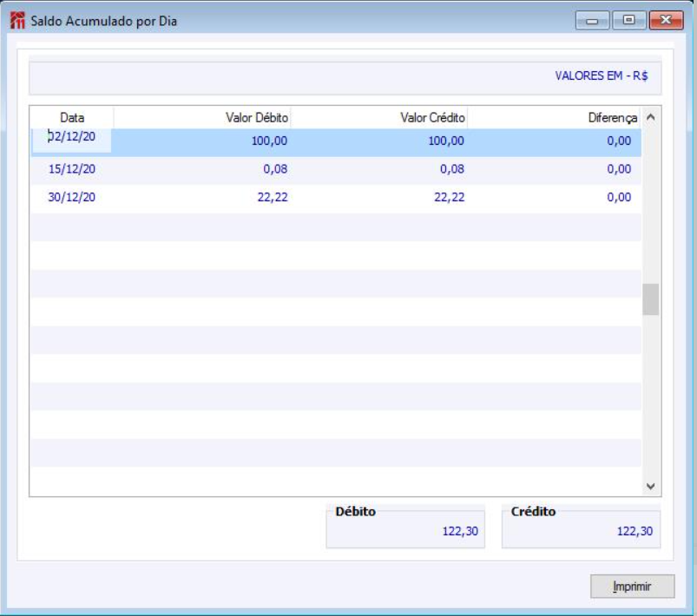
Task: Click Diferença 0,00 in 15/12/20 row
Action: (x=619, y=169)
